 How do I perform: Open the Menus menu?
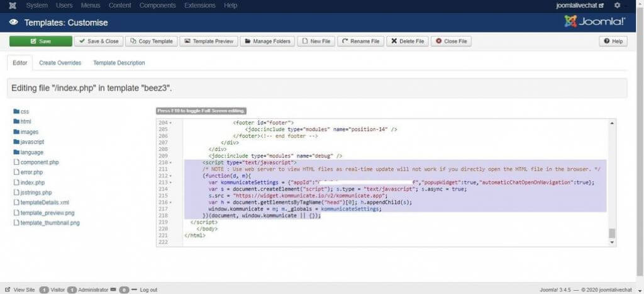tap(91, 6)
